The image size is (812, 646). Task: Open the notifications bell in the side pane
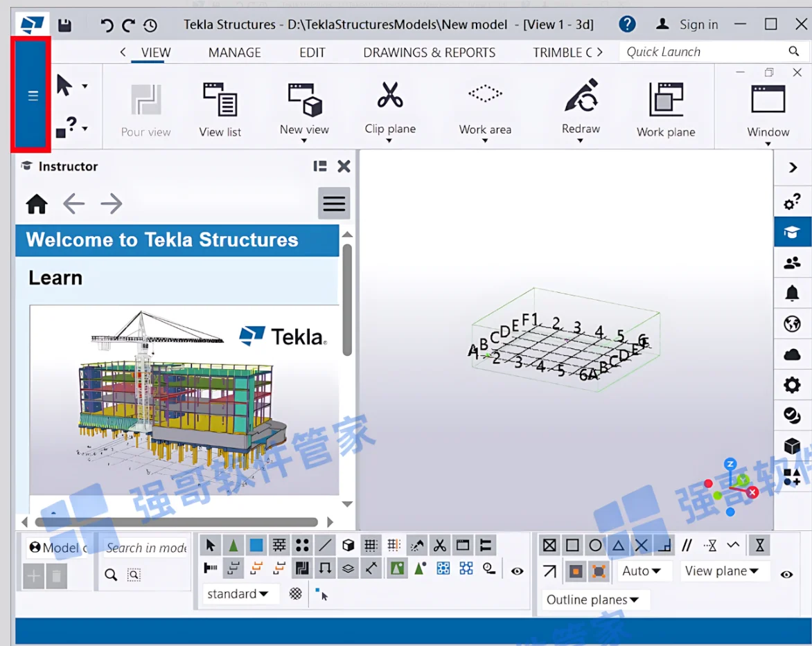point(793,294)
